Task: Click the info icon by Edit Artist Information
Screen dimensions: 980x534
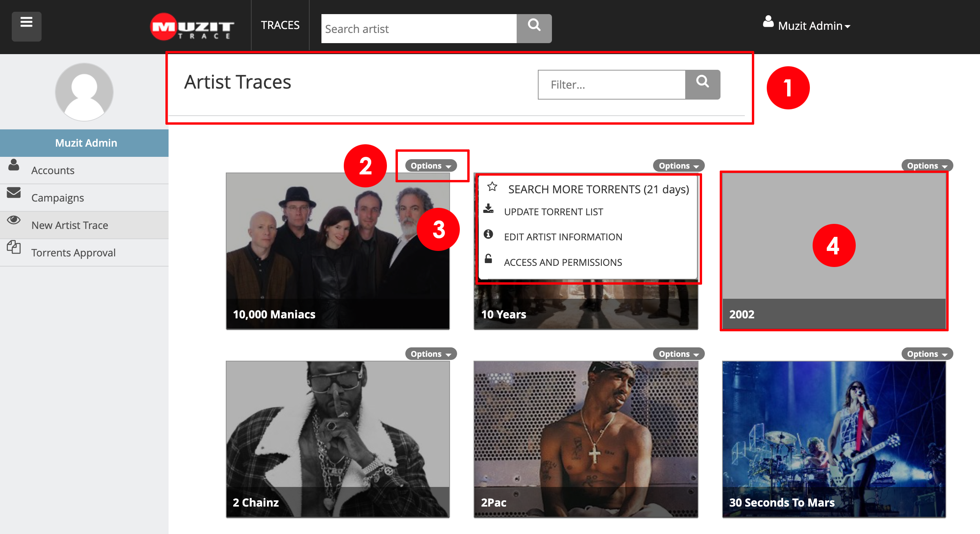Action: (x=488, y=234)
